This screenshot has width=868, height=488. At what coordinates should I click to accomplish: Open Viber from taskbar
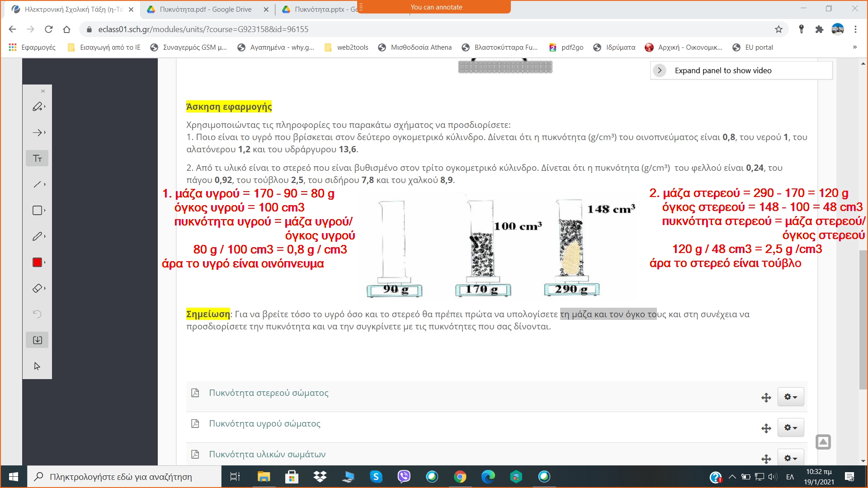click(404, 477)
